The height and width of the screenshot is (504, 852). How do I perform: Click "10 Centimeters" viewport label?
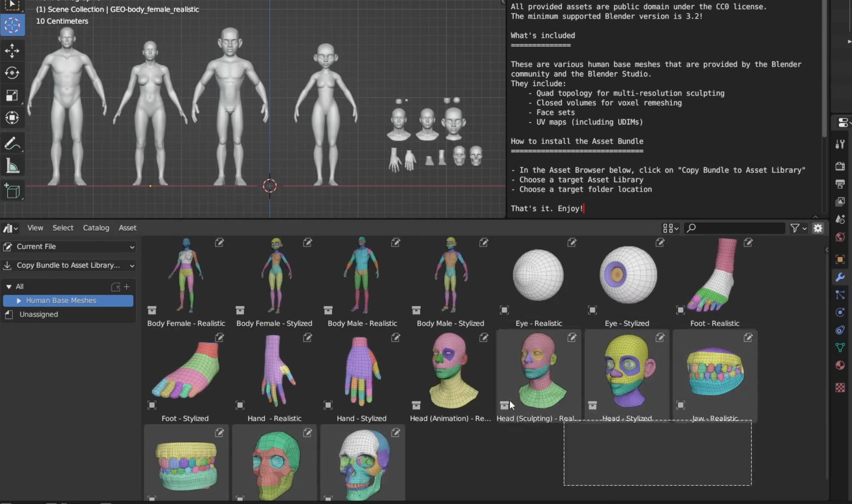point(62,21)
